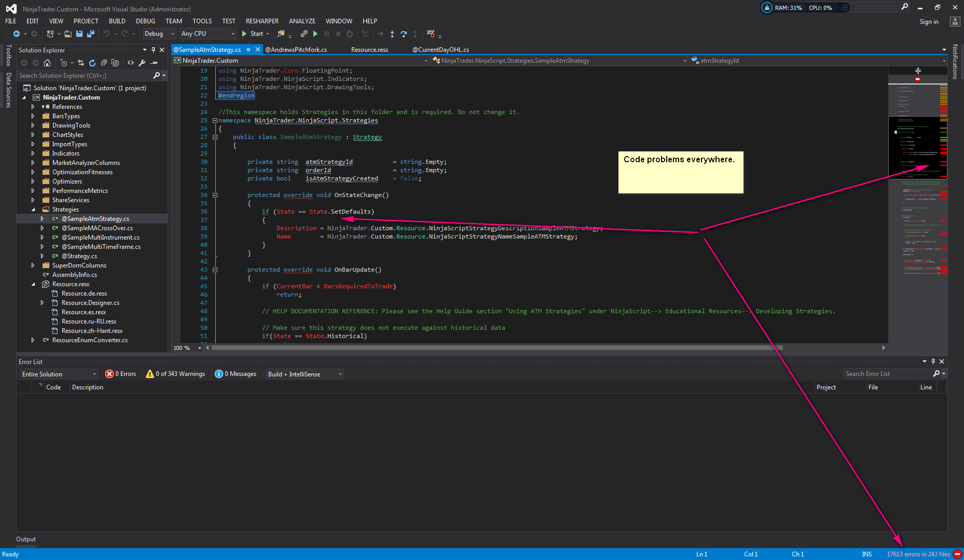This screenshot has height=560, width=964.
Task: Click the Undo toolbar icon
Action: [x=106, y=34]
